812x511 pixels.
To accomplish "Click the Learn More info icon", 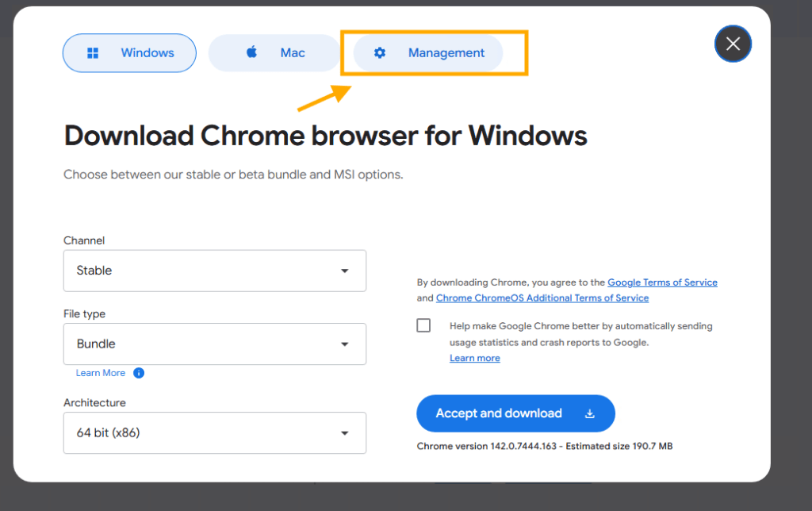I will point(139,373).
